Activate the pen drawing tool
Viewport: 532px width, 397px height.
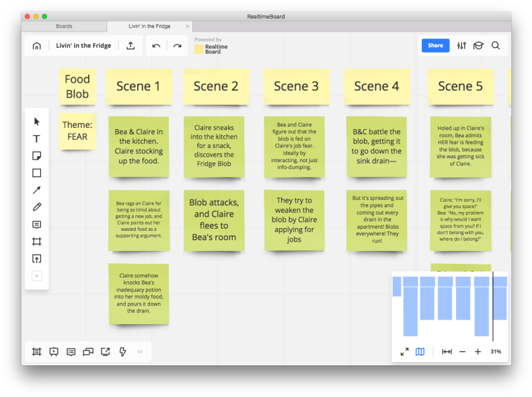click(37, 207)
